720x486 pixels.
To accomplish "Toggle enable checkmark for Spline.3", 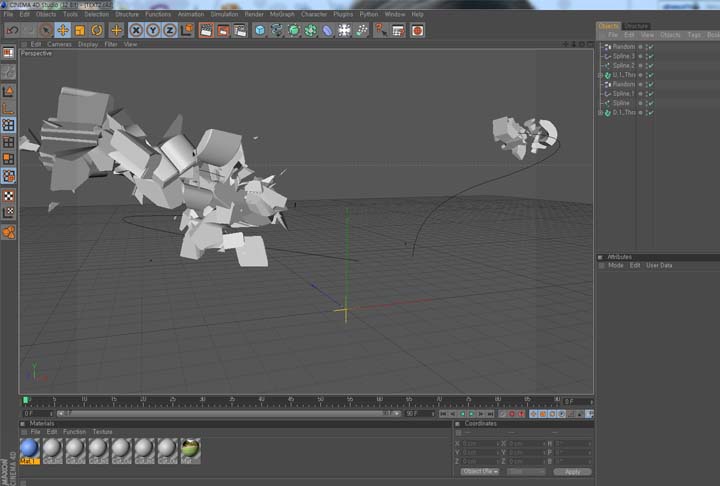I will coord(651,56).
